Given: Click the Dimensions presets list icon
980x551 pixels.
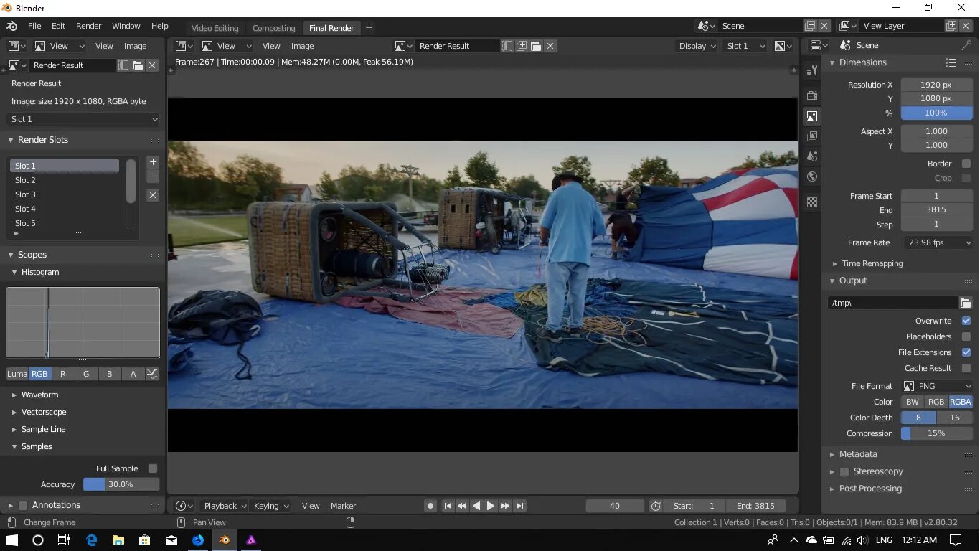Looking at the screenshot, I should [951, 63].
